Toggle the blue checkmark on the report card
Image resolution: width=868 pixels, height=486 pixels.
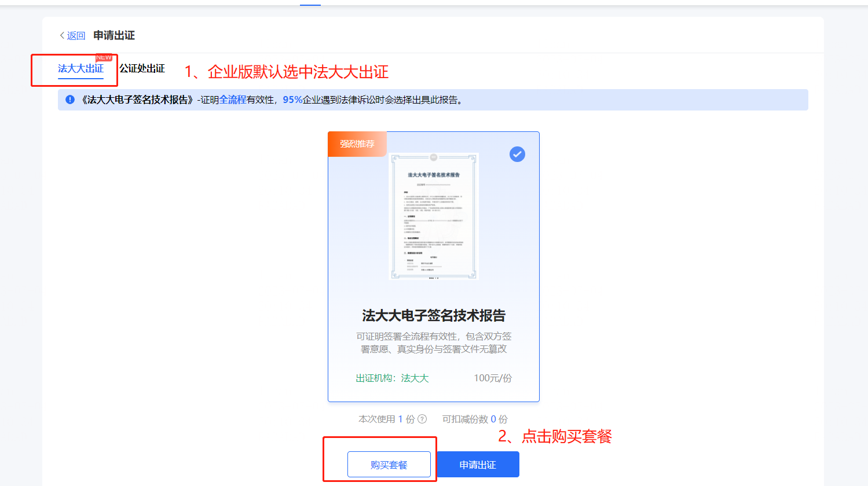[517, 154]
